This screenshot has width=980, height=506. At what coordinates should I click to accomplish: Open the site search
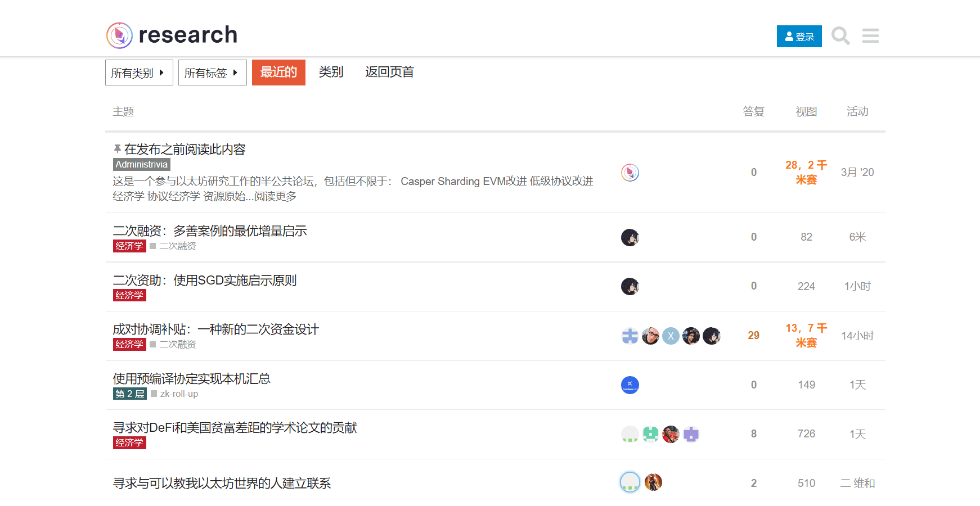tap(840, 35)
